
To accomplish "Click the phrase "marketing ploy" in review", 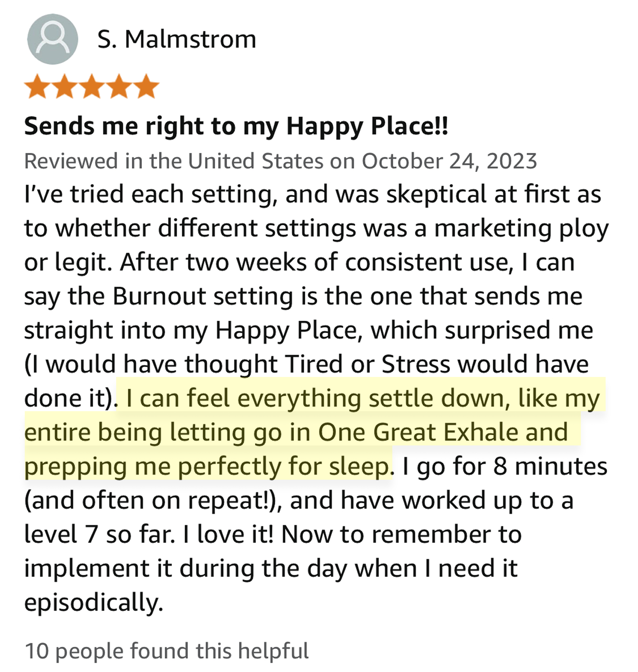I will click(x=521, y=228).
